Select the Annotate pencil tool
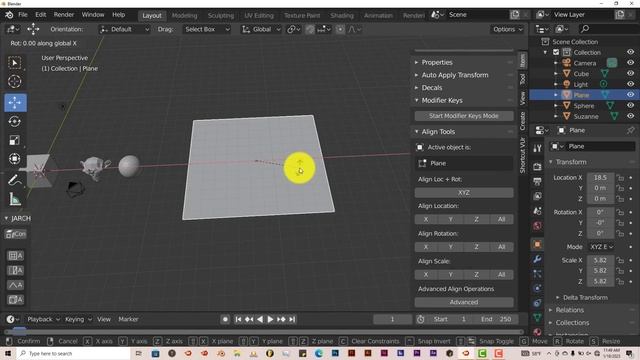 click(x=15, y=180)
